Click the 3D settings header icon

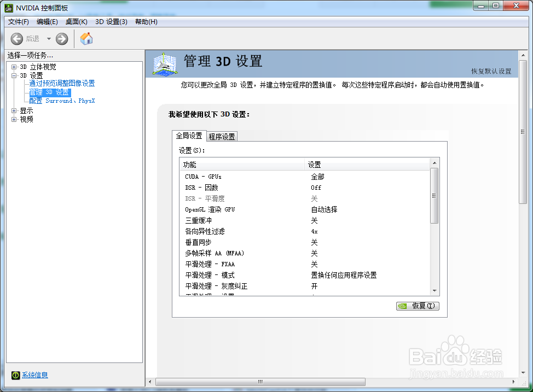pos(165,64)
